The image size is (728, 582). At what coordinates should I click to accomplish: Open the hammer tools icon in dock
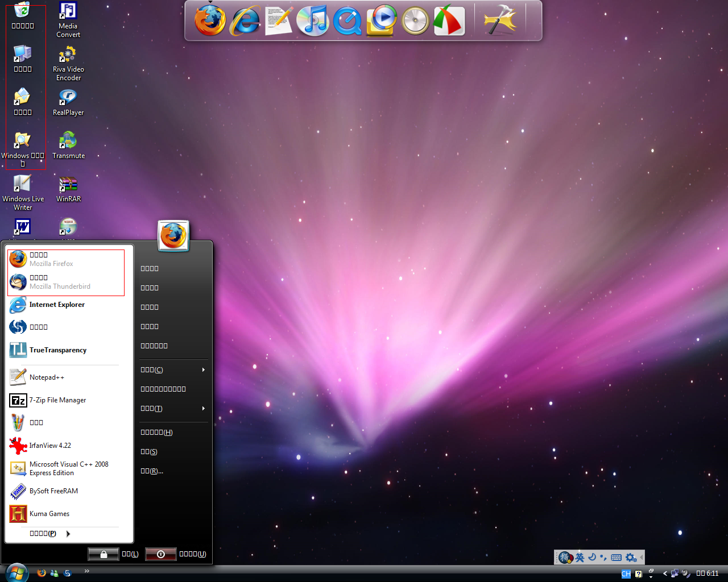point(500,21)
